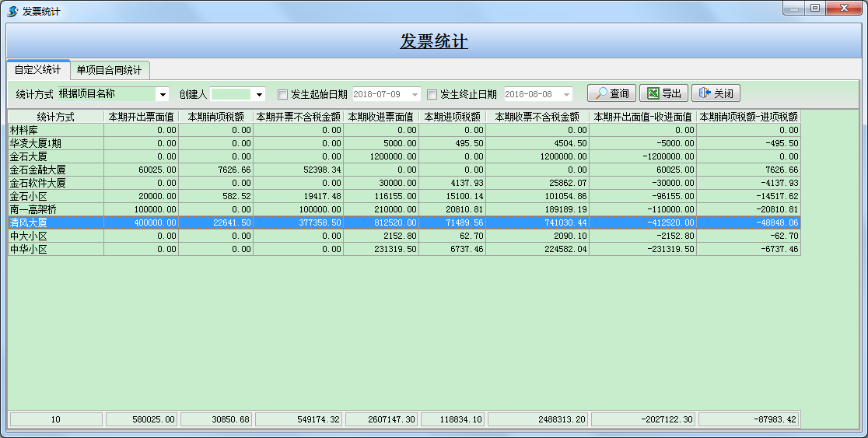
Task: Click the 本期进项税额 column header
Action: click(452, 117)
